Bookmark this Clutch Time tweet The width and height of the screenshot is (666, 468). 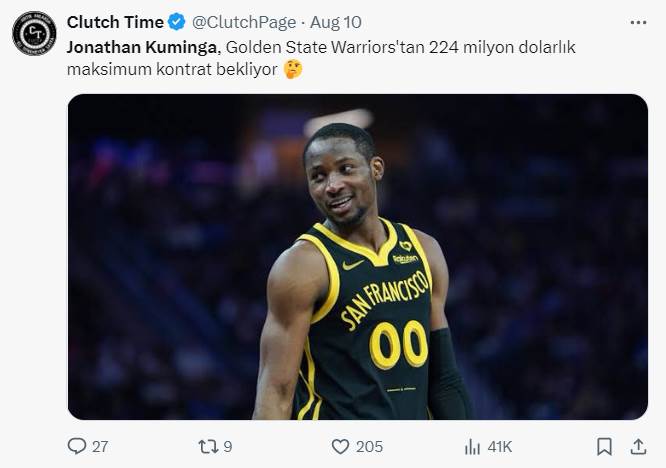pyautogui.click(x=604, y=446)
